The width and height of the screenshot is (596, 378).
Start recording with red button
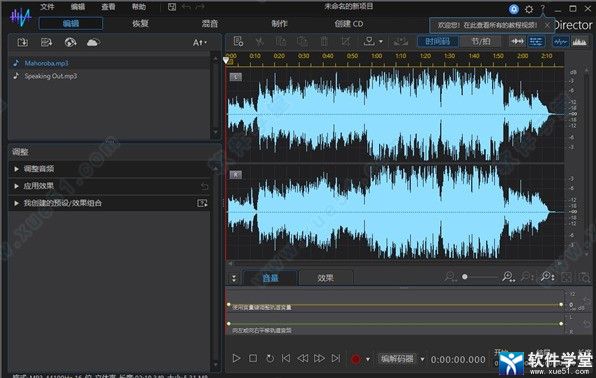pyautogui.click(x=356, y=359)
